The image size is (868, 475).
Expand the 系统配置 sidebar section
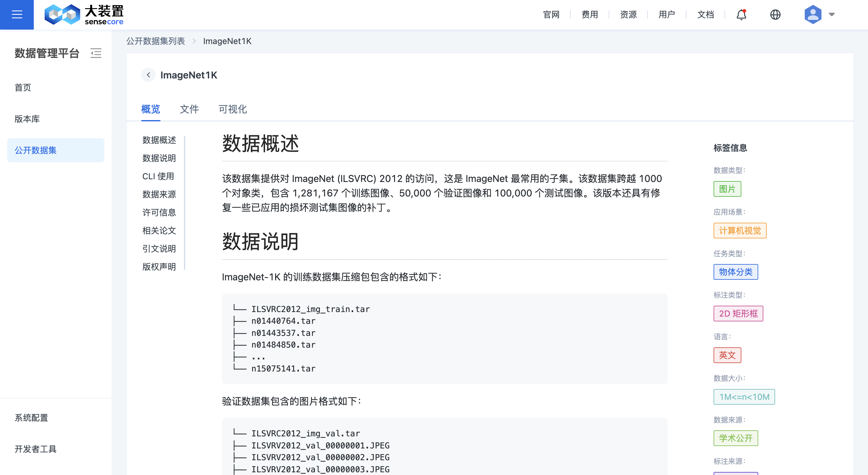(31, 418)
